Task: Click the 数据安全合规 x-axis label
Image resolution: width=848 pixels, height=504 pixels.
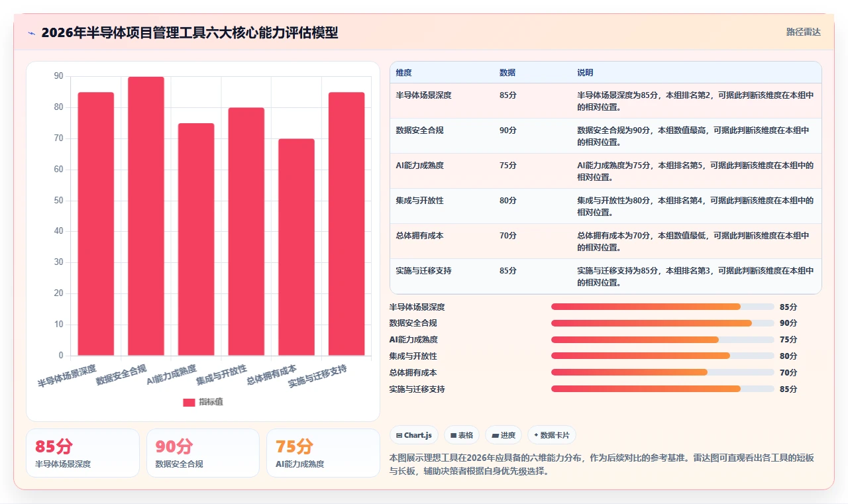Action: coord(122,375)
